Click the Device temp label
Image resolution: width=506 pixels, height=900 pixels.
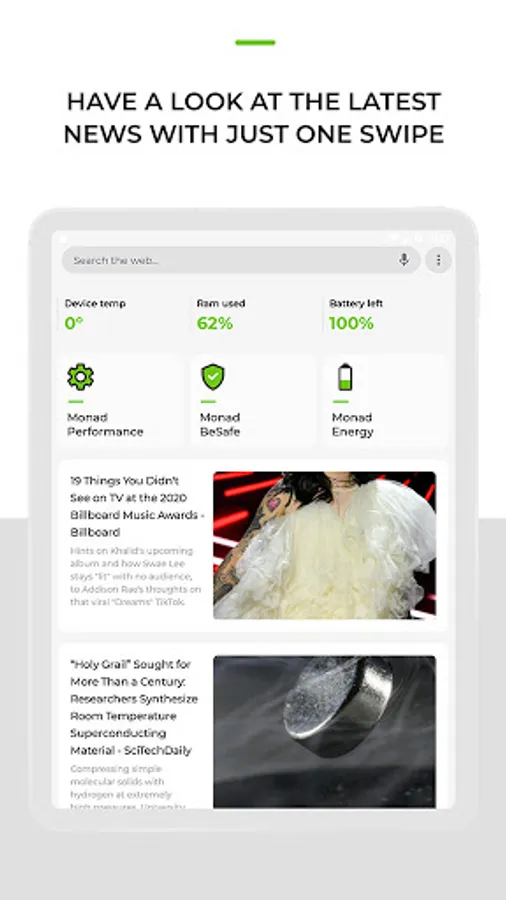point(95,303)
